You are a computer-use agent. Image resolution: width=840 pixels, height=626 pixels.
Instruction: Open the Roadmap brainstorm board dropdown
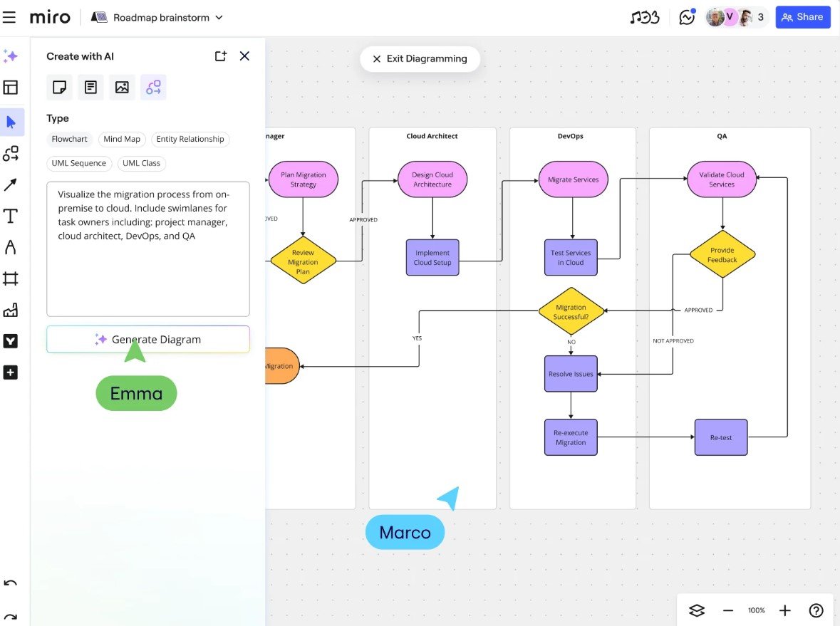tap(157, 18)
